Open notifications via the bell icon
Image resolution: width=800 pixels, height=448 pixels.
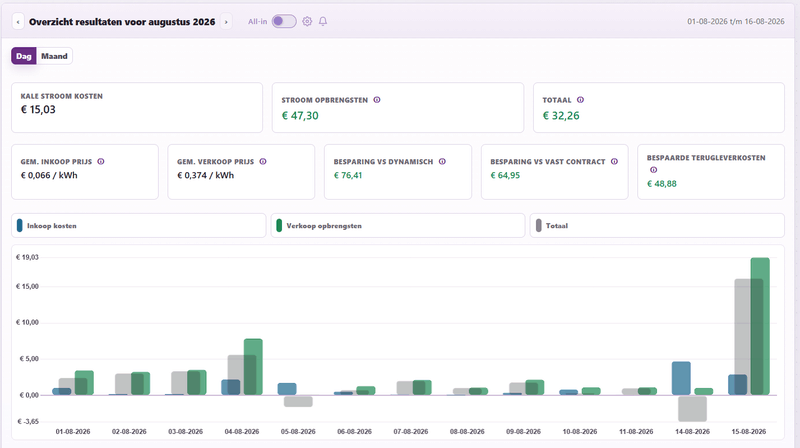pyautogui.click(x=323, y=21)
